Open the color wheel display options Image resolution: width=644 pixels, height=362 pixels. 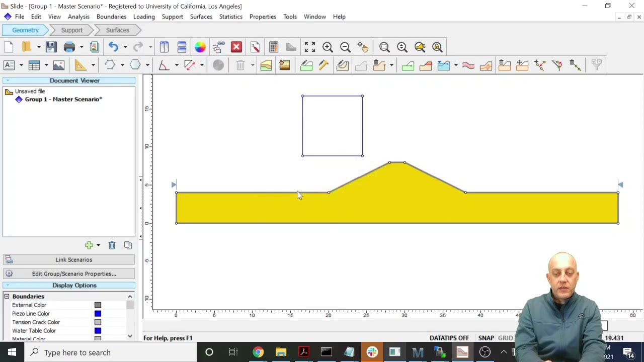point(200,47)
